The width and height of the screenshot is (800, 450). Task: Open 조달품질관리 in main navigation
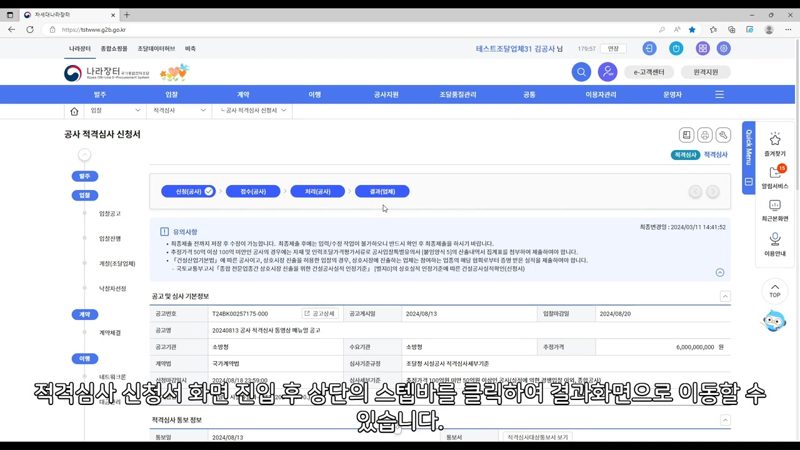point(458,94)
